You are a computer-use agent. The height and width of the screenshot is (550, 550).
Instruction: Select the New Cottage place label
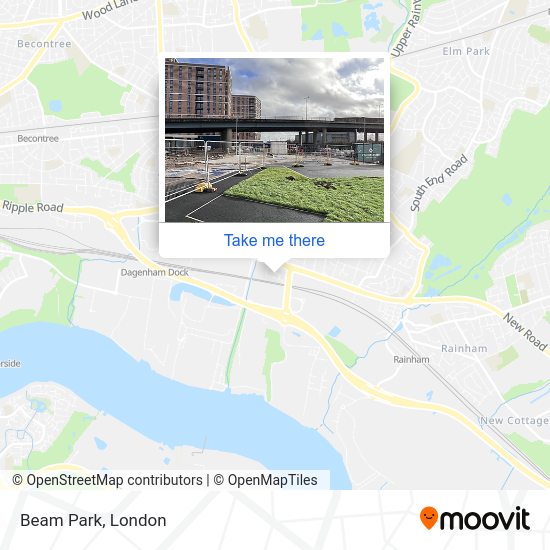click(x=514, y=420)
